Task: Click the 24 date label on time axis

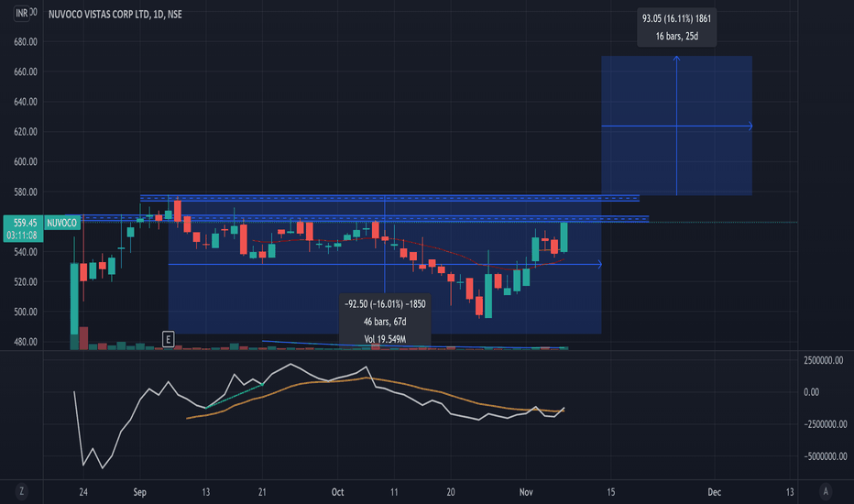Action: 83,492
